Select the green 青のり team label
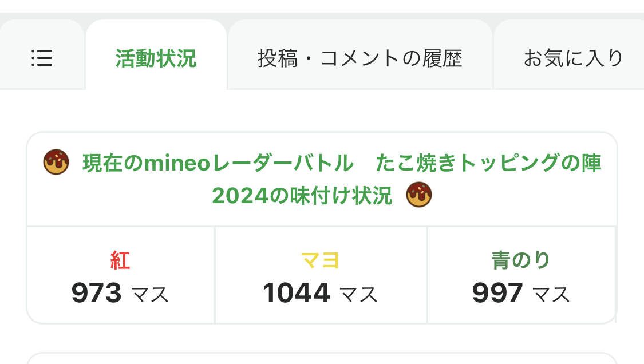The image size is (644, 364). (521, 260)
